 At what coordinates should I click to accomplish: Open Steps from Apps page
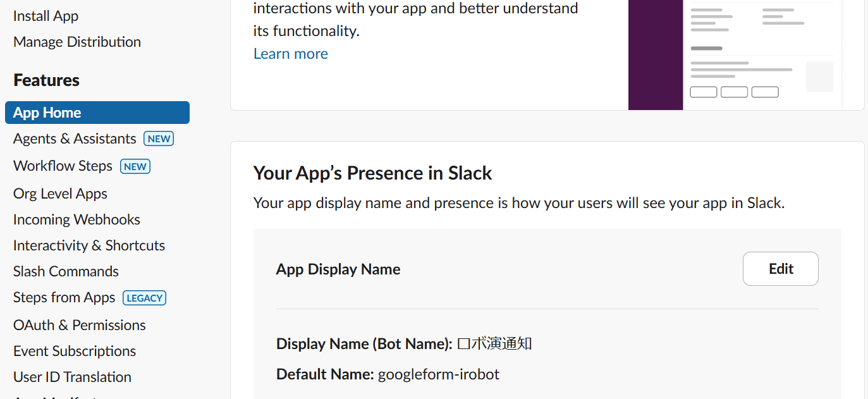pyautogui.click(x=64, y=297)
